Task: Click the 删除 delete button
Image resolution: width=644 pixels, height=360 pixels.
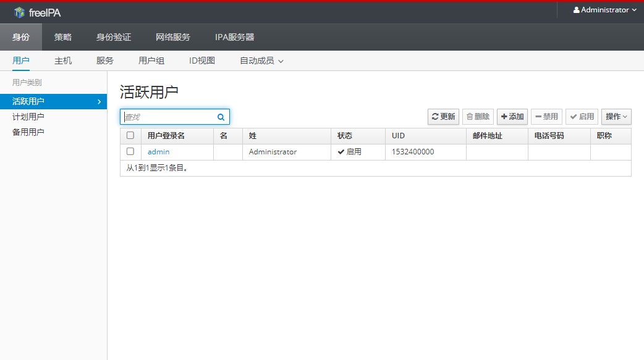Action: click(x=478, y=117)
